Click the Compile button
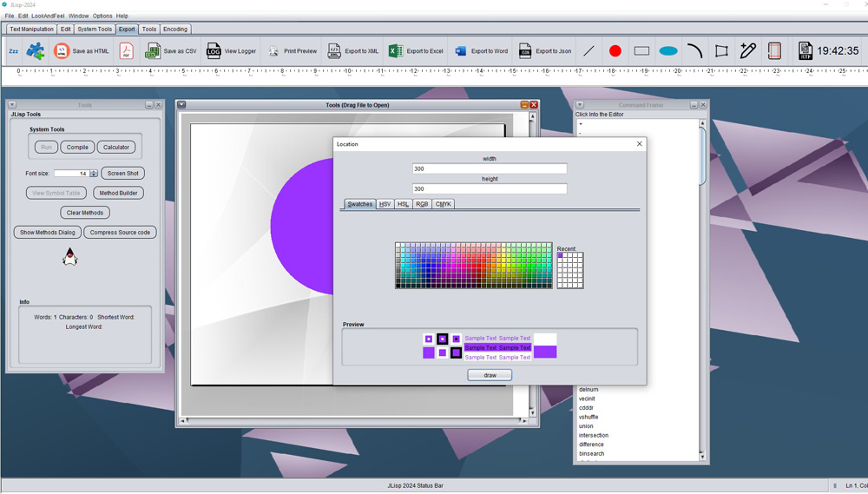 (x=77, y=147)
